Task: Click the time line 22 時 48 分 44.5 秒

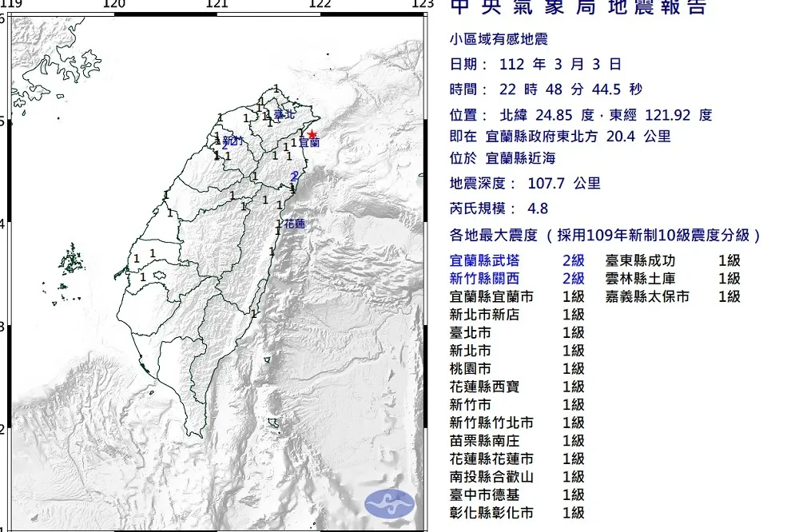Action: 546,89
